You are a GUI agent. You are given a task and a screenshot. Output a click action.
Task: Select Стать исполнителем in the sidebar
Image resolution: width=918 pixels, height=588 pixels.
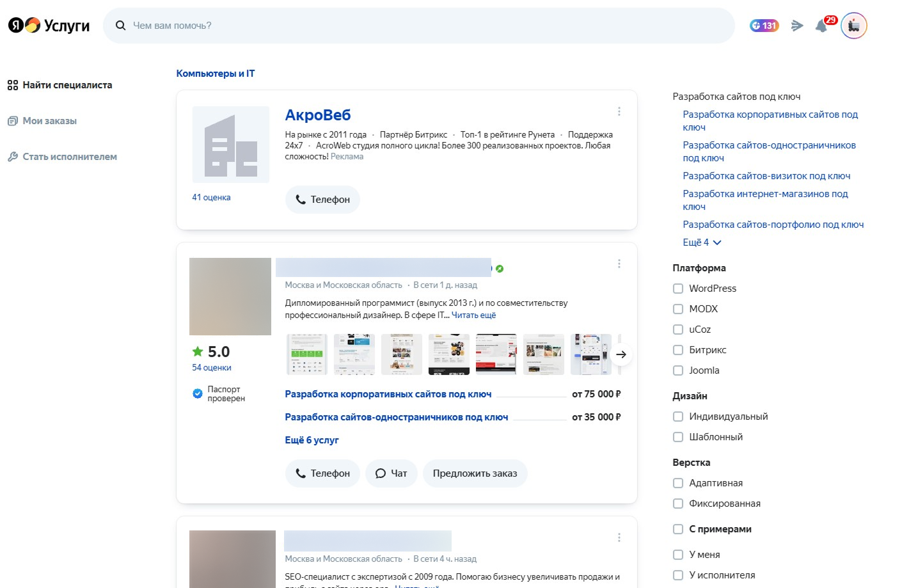click(x=69, y=157)
